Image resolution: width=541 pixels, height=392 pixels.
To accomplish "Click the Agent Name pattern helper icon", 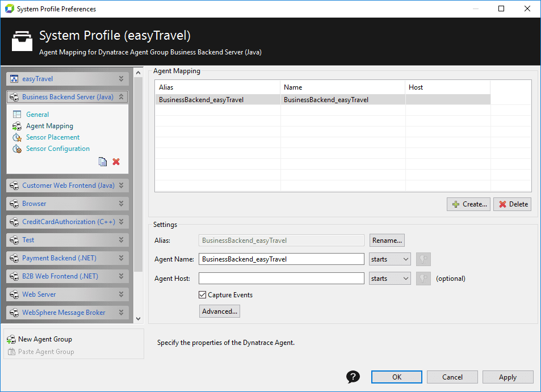I will click(423, 259).
